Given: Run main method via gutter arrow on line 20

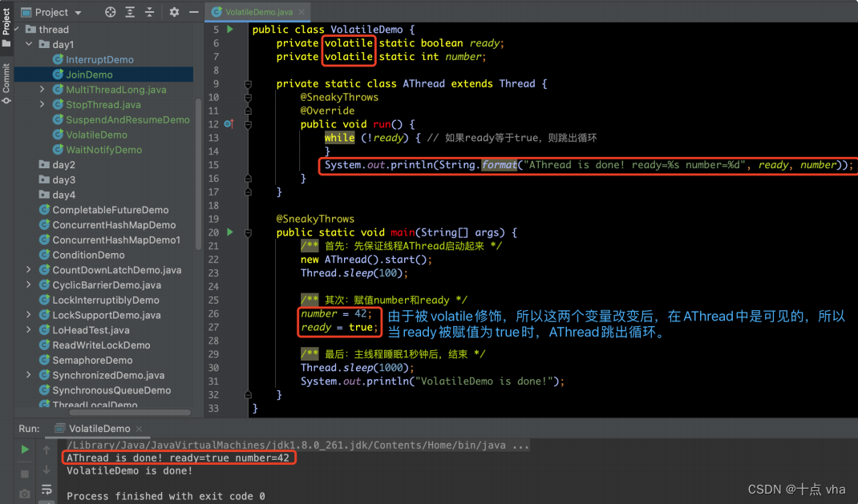Looking at the screenshot, I should tap(229, 232).
